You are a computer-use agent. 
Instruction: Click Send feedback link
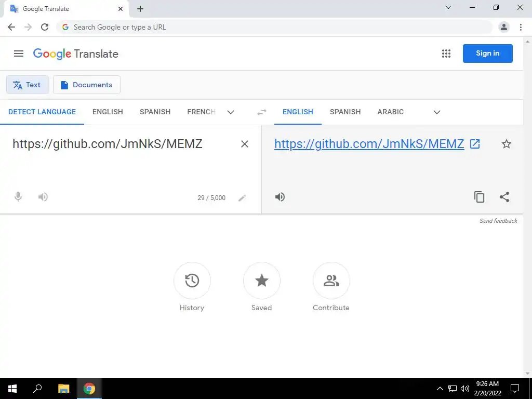pyautogui.click(x=498, y=221)
